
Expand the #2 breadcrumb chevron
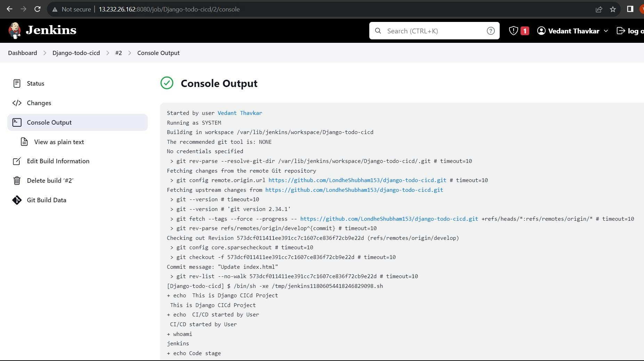click(x=130, y=53)
